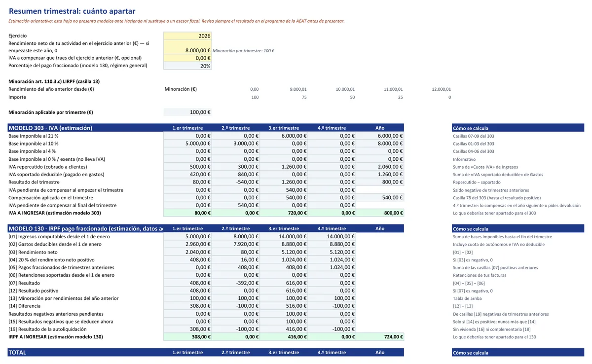Click the TOTAL section header
Viewport: 592px width, 364px height.
[85, 353]
